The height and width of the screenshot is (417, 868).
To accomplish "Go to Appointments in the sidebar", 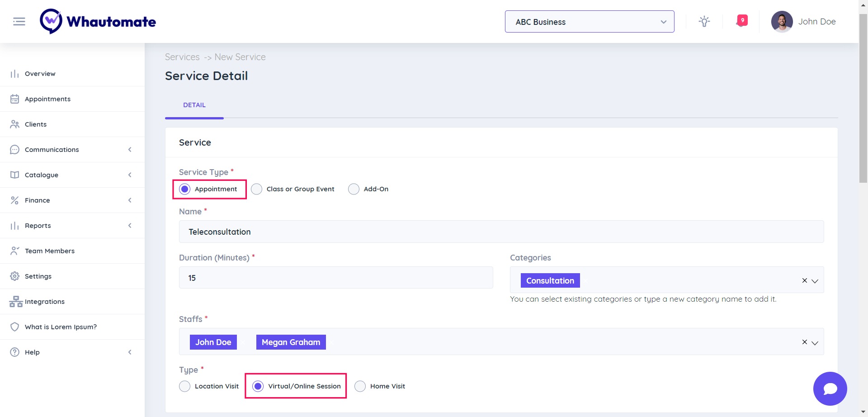I will click(x=47, y=99).
